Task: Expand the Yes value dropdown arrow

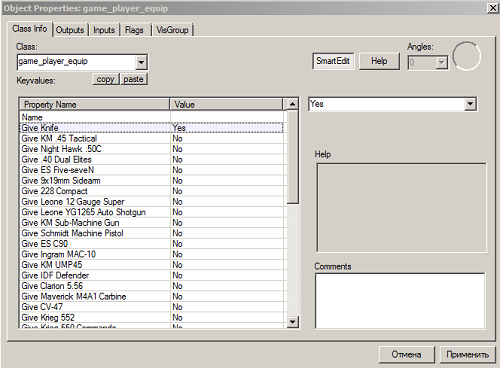Action: 470,104
